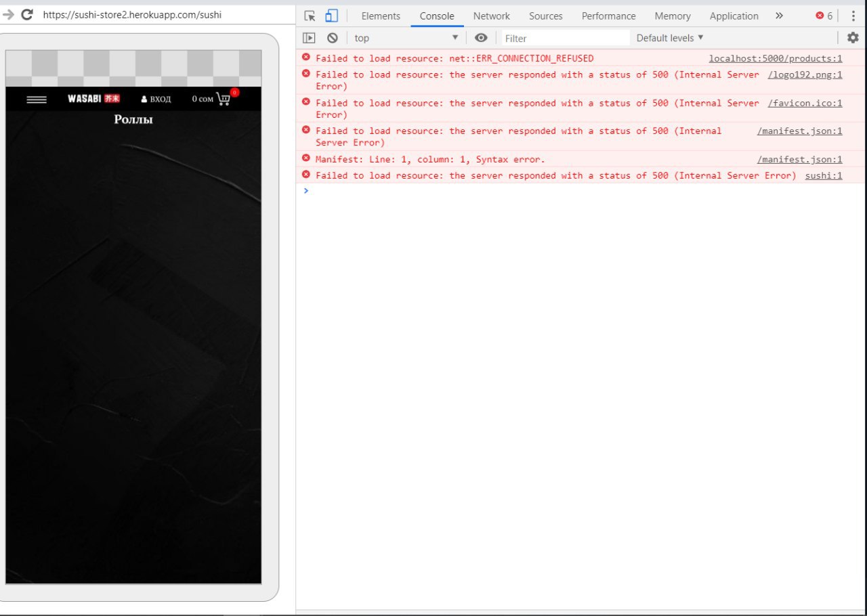Click the ВХОД login link
This screenshot has height=616, width=867.
point(156,100)
